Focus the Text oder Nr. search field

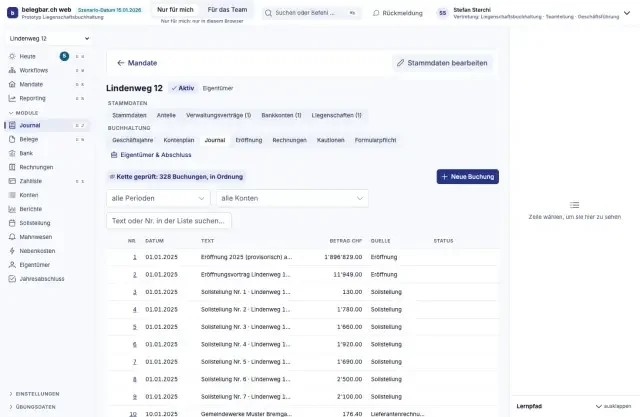169,221
